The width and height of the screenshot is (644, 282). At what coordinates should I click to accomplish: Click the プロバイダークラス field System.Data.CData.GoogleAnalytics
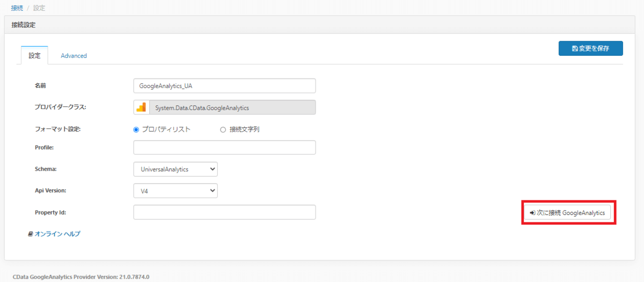pyautogui.click(x=232, y=107)
